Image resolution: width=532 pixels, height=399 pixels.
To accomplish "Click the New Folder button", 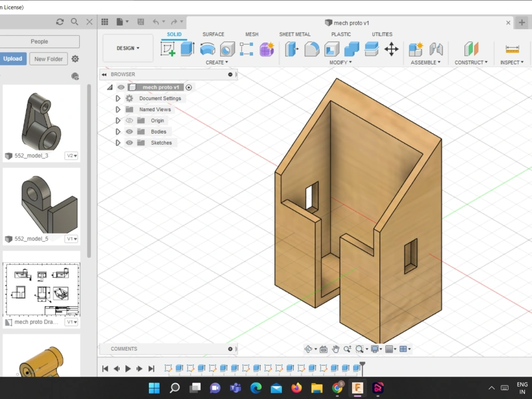I will coord(48,59).
